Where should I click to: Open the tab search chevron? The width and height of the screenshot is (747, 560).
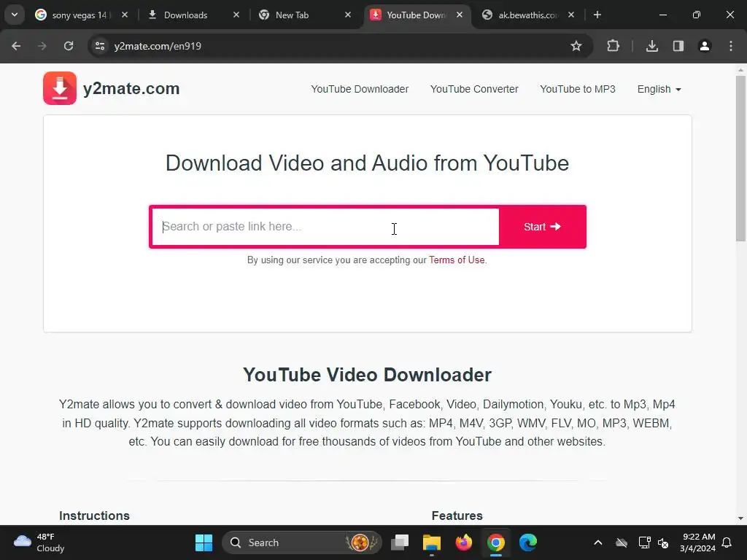coord(15,15)
